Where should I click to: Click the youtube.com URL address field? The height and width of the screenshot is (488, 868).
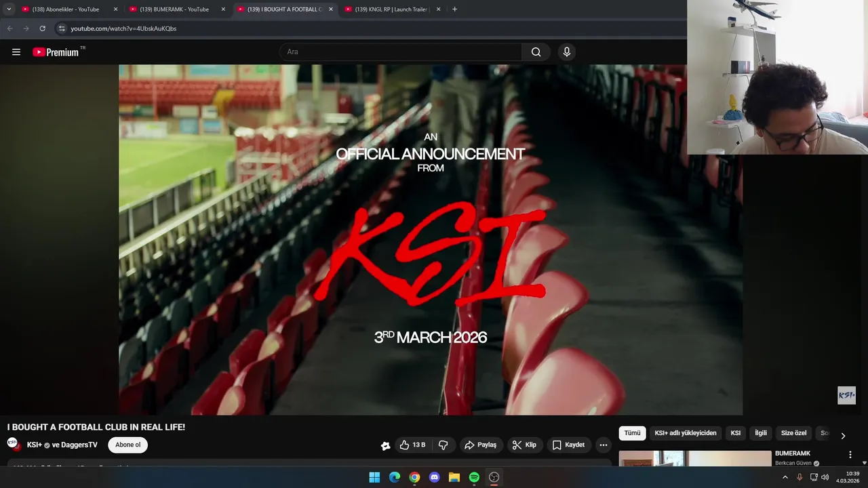click(123, 28)
